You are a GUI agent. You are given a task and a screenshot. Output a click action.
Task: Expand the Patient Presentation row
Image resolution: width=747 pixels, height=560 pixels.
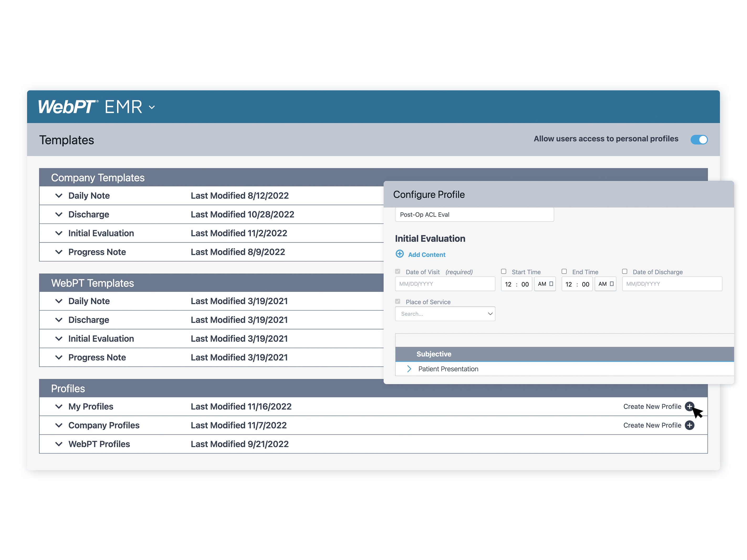click(409, 369)
